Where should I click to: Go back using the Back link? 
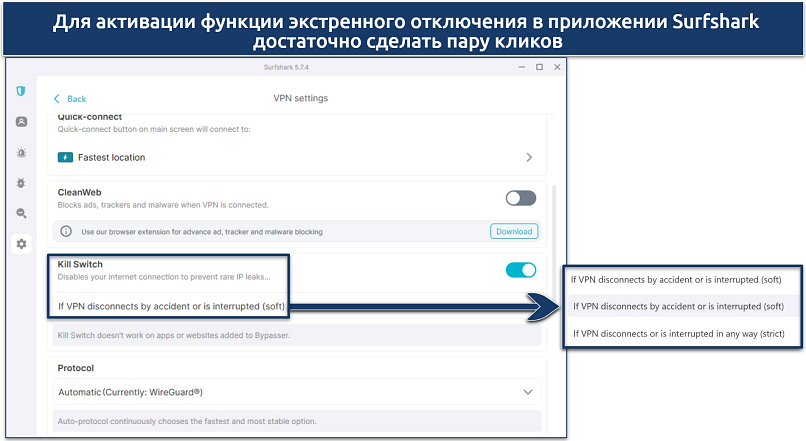69,99
